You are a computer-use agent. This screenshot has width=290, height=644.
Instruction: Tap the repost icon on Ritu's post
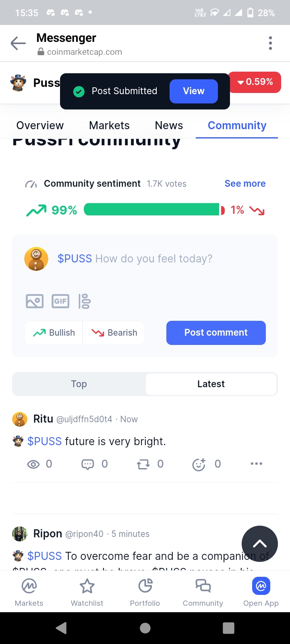click(x=143, y=464)
